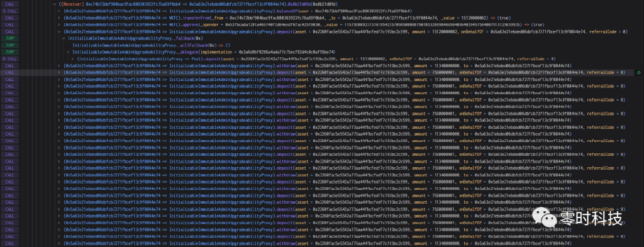Click amount 756000001 in highlighted row
Screen dimensions: 644x247
(x=433, y=73)
